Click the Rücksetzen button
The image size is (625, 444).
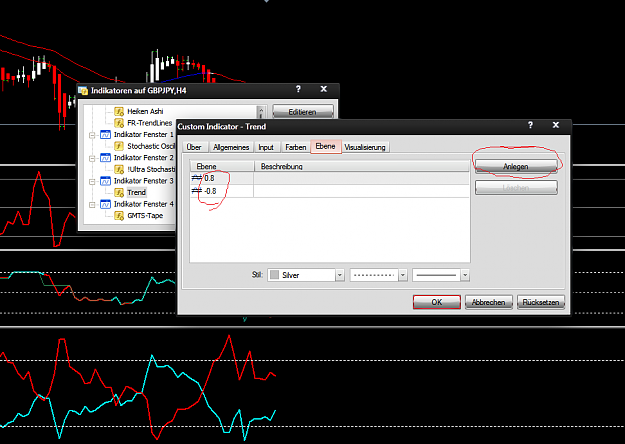pos(541,302)
